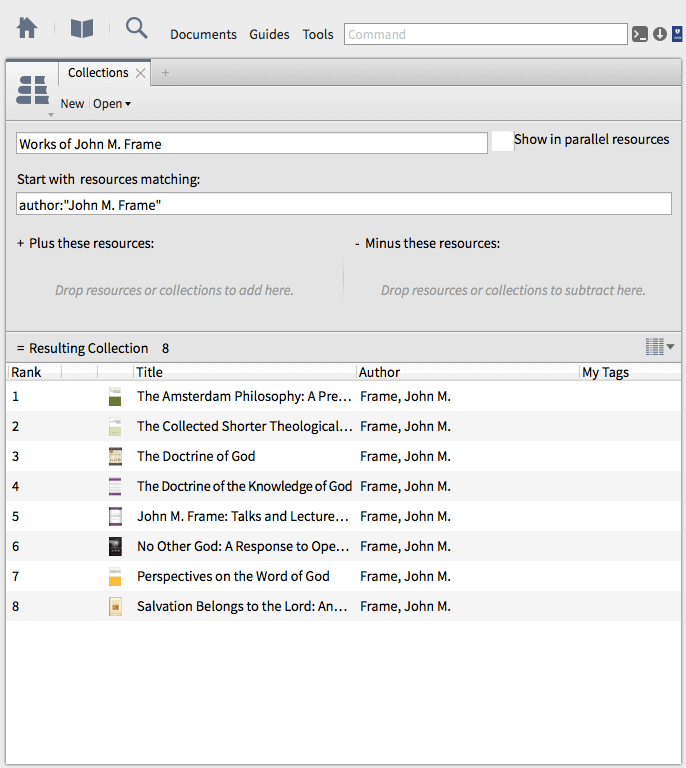Click the Search magnifier icon
This screenshot has width=686, height=768.
pos(136,28)
